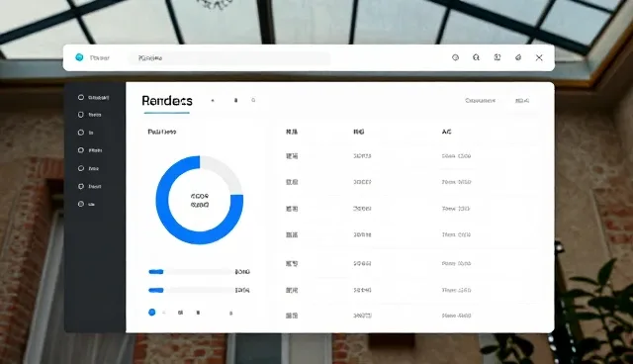Click the clock icon in top bar
The width and height of the screenshot is (633, 364).
455,57
